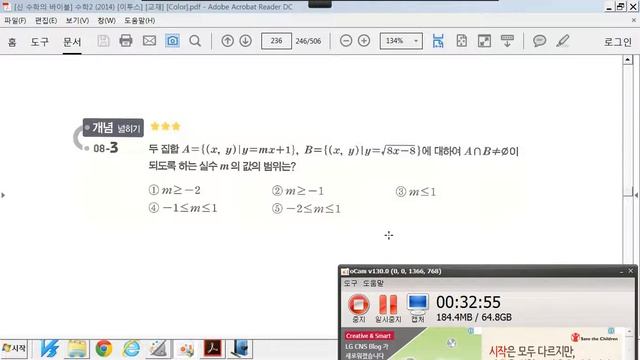Open the 도움말(H) menu in Acrobat
This screenshot has height=360, width=640.
[140, 20]
